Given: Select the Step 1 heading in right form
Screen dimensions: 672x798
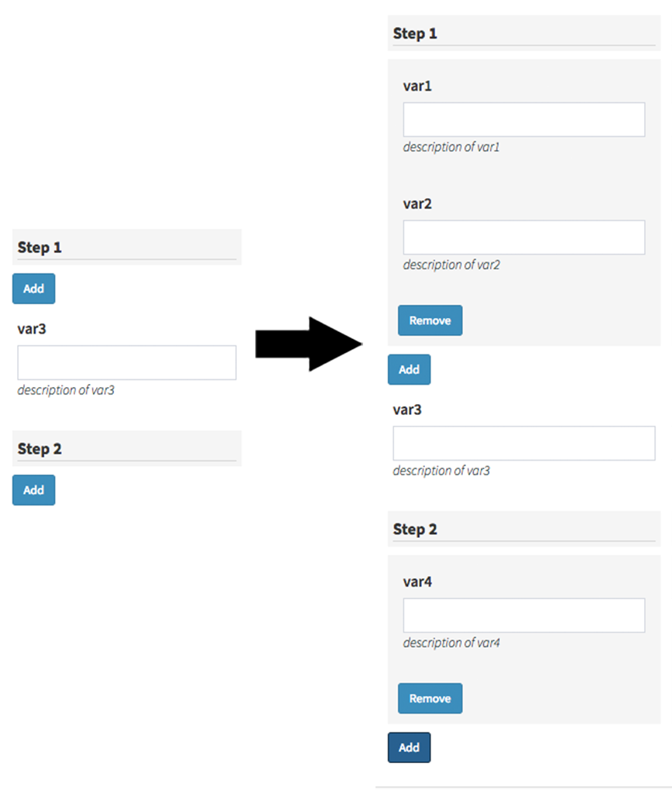Looking at the screenshot, I should click(415, 33).
